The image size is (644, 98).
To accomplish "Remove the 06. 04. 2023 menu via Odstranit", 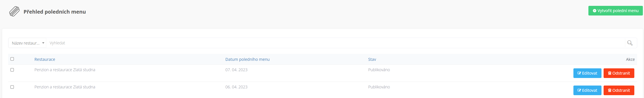I will 619,90.
